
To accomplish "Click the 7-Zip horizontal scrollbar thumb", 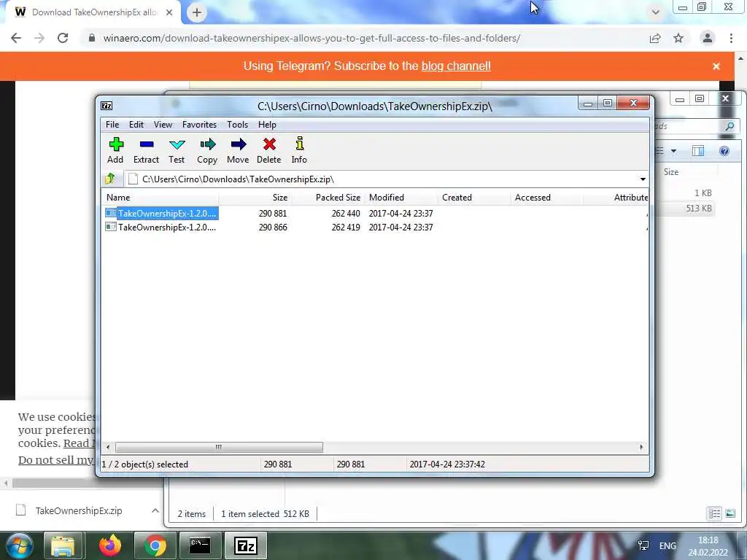I will click(x=219, y=447).
